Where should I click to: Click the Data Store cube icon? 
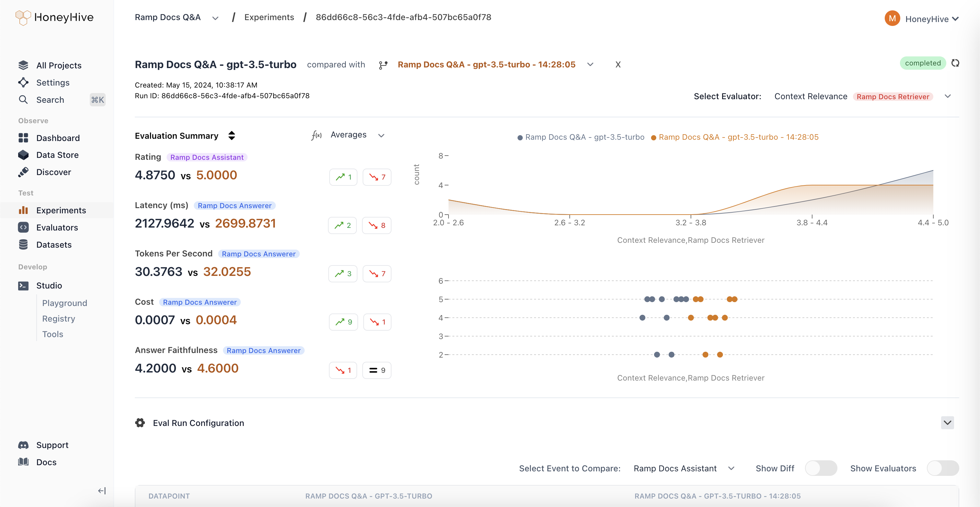pos(23,155)
